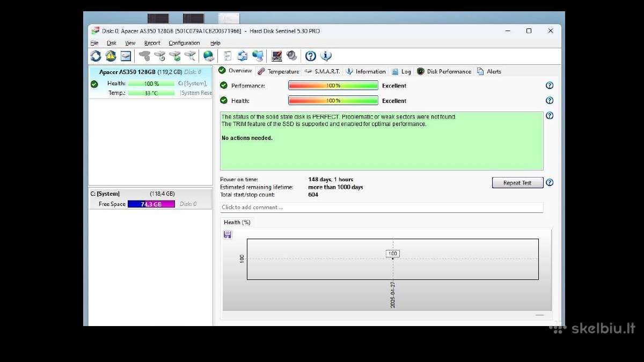Click the Performance 100% progress bar
Viewport: 644px width, 362px height.
point(333,85)
